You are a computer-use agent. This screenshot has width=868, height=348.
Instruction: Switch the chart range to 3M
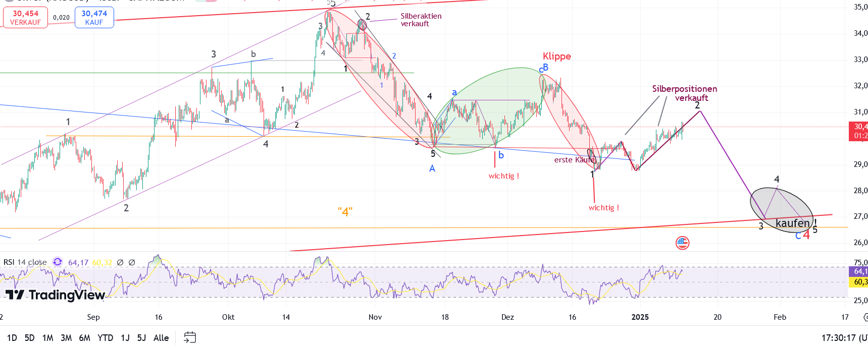(66, 338)
